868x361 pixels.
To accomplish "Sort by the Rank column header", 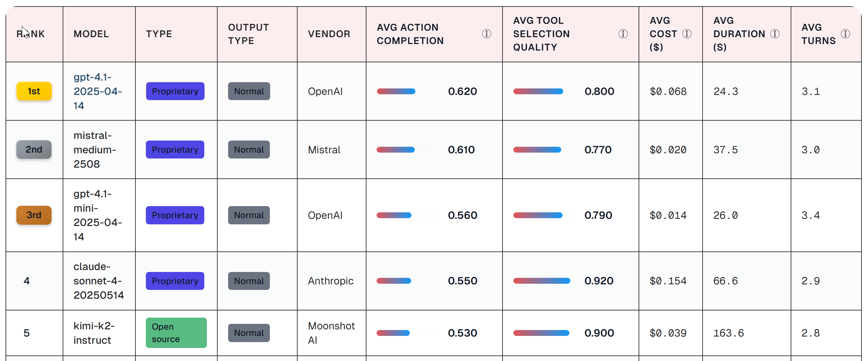I will point(31,34).
